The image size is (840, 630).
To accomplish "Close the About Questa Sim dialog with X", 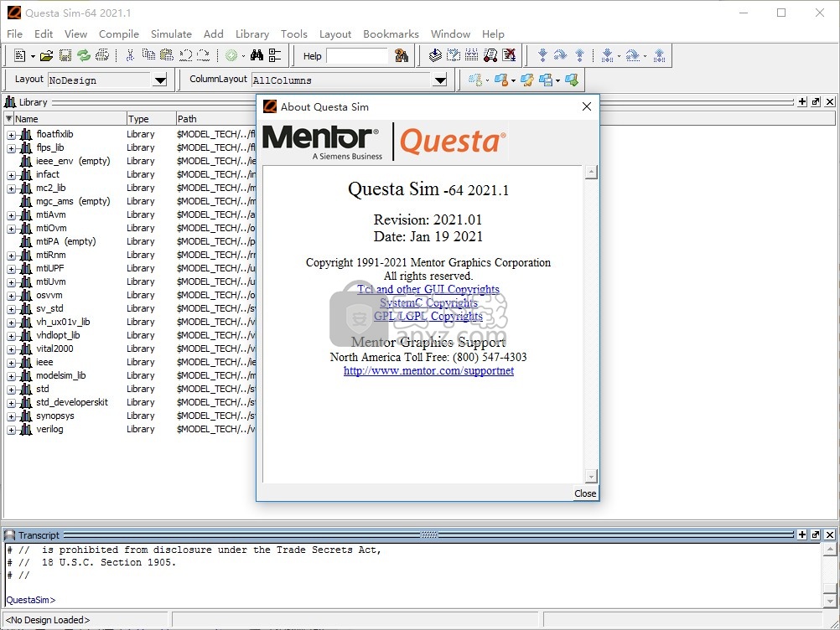I will tap(587, 106).
